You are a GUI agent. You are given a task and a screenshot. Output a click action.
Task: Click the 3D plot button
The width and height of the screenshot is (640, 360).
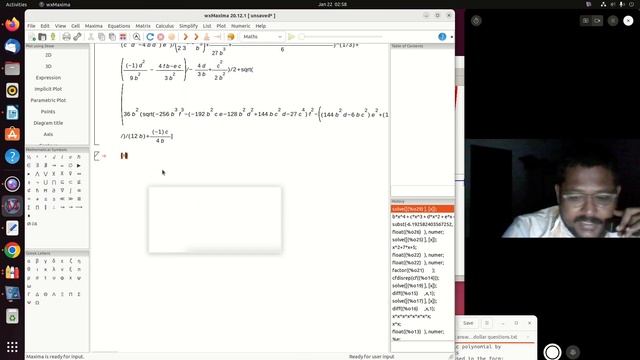48,66
